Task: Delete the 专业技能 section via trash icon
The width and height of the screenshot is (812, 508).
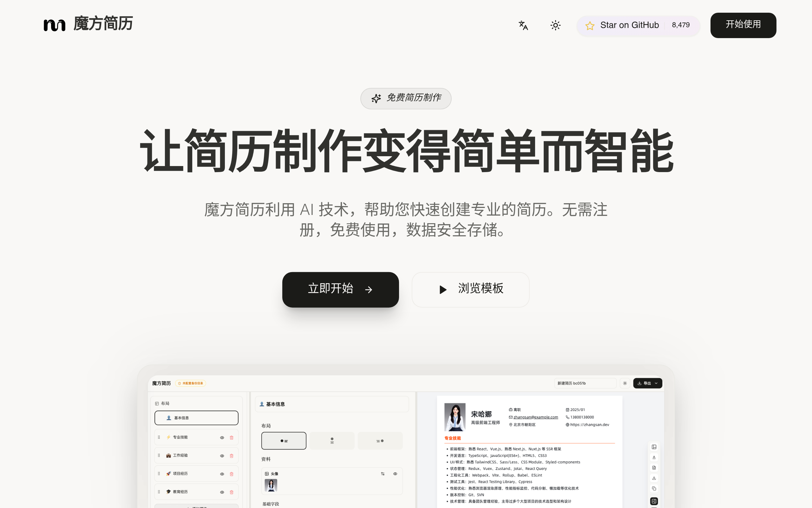Action: click(231, 438)
